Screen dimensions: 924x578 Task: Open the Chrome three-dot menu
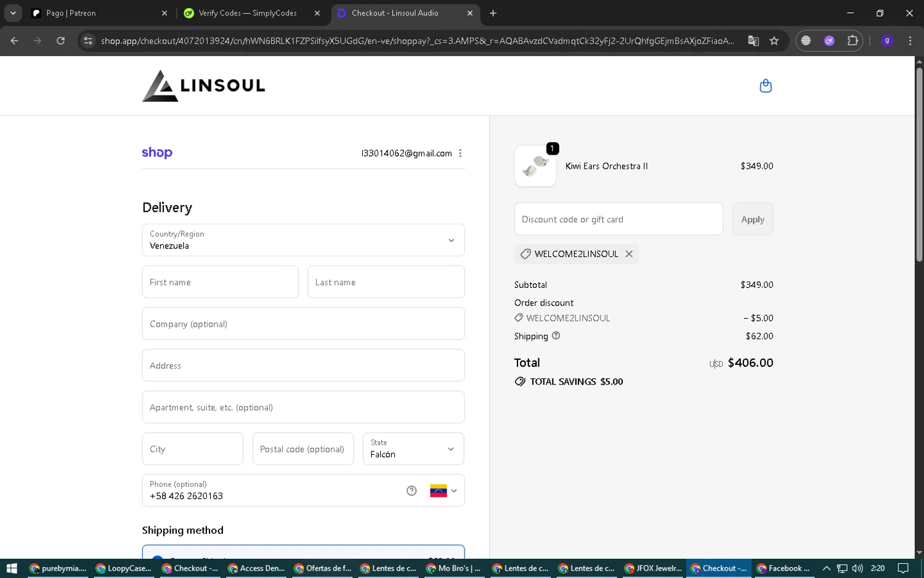[910, 41]
